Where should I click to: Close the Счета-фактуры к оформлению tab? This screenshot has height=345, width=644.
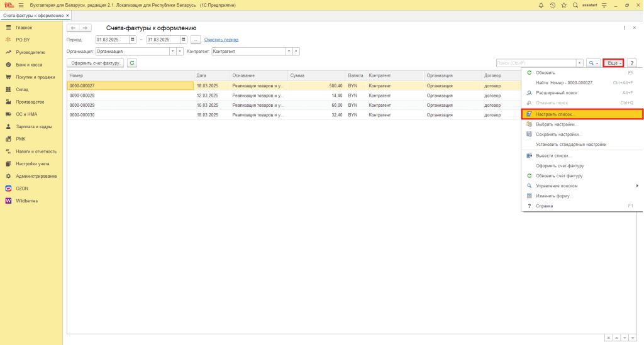pos(68,16)
